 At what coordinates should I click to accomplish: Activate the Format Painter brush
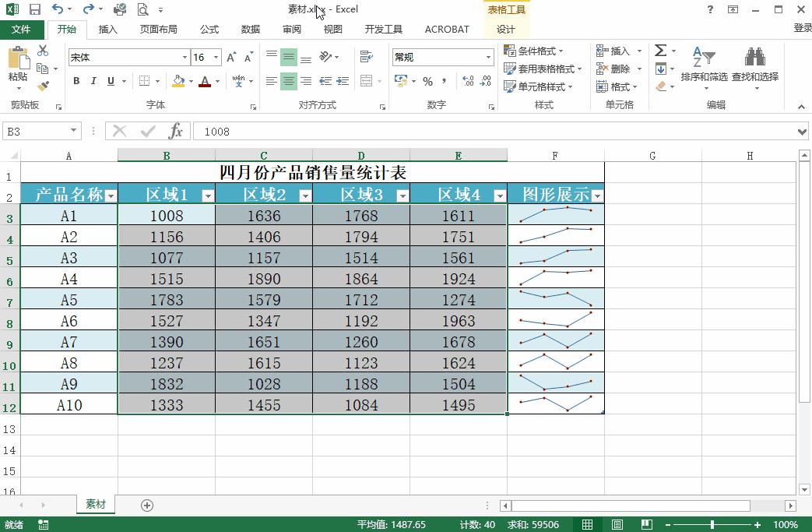43,86
